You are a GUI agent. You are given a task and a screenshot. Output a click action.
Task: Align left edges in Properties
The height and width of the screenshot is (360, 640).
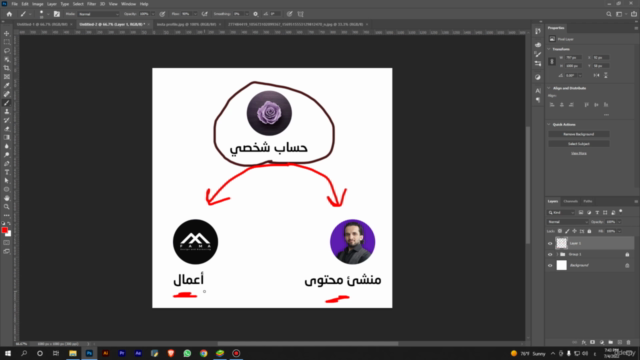tap(552, 105)
